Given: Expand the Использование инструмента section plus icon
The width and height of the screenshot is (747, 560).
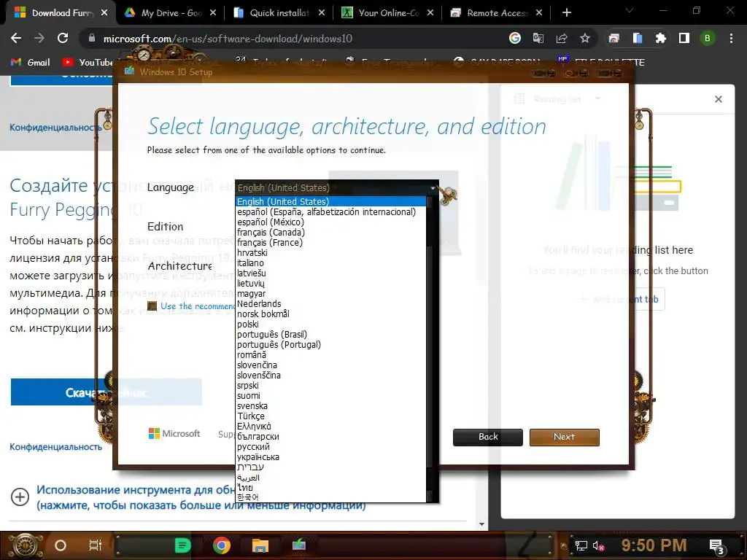Looking at the screenshot, I should (x=20, y=497).
